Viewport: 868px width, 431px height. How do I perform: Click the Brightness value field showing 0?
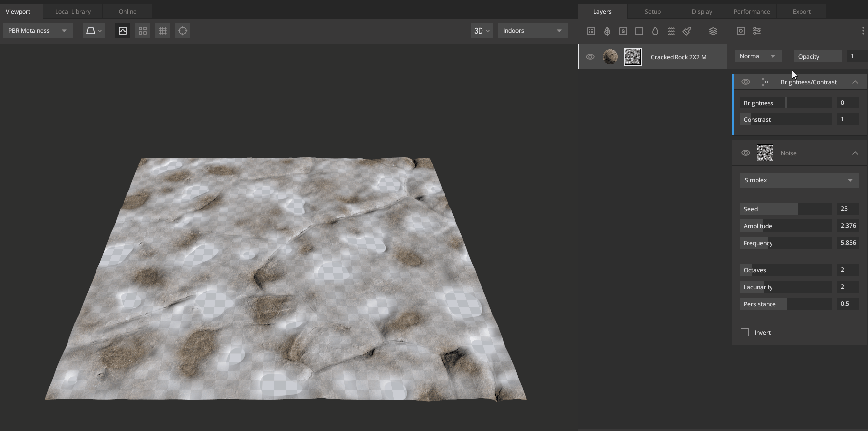click(848, 103)
